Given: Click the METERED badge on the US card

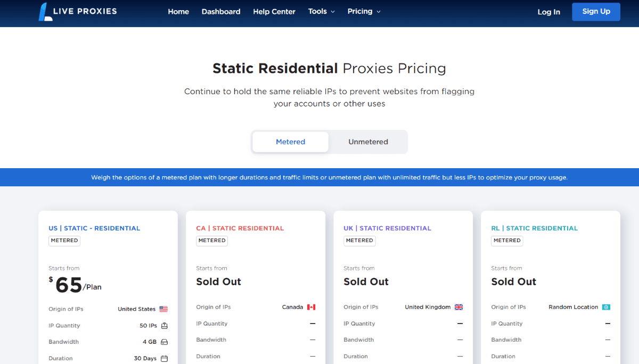Looking at the screenshot, I should [x=65, y=241].
